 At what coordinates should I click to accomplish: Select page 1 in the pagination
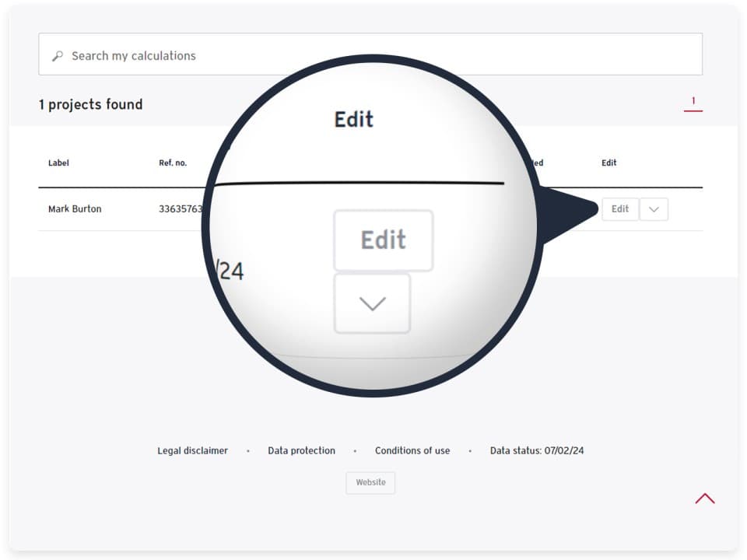693,102
